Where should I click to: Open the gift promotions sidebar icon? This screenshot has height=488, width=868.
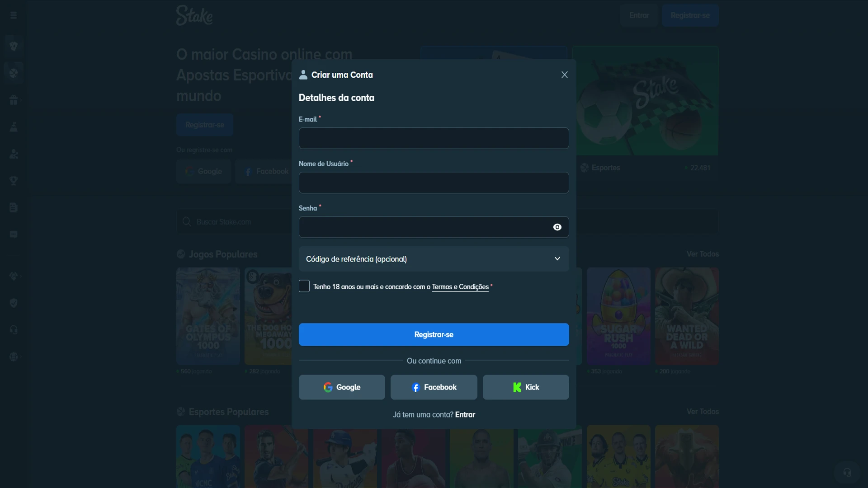(14, 100)
